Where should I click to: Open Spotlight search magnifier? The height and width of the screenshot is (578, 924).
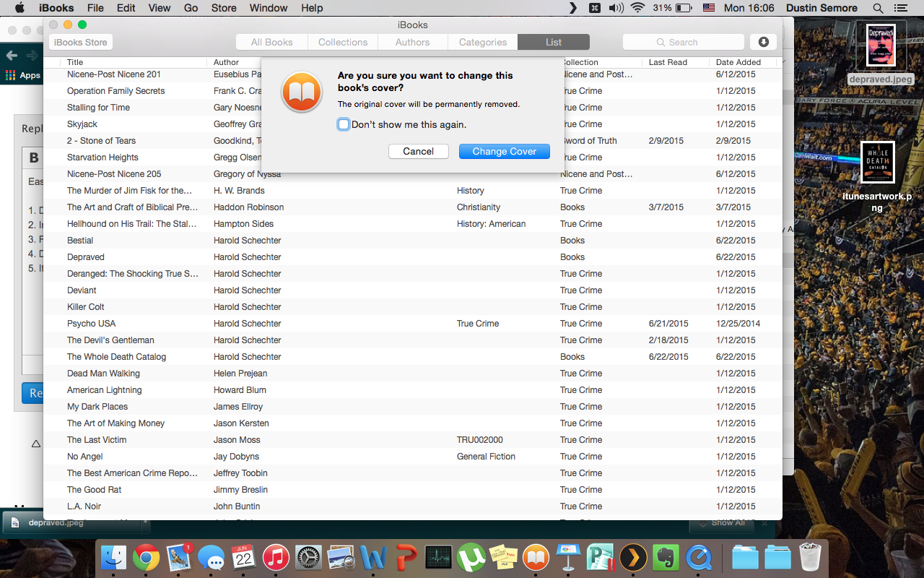point(878,8)
